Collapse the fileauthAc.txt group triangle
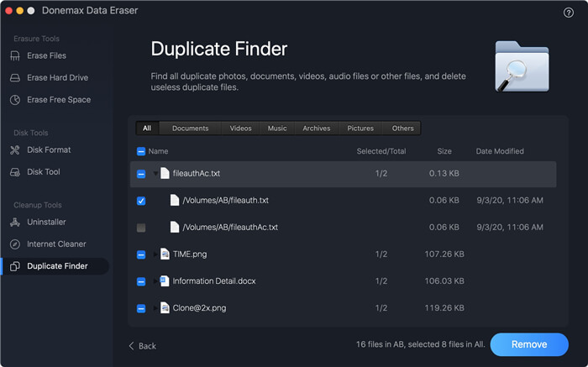588x367 pixels. [155, 174]
